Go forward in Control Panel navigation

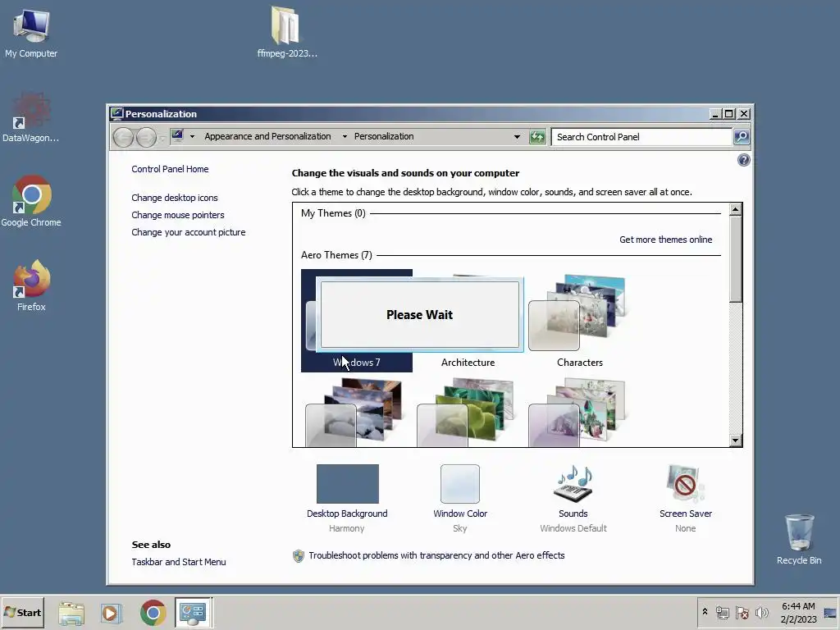coord(146,137)
